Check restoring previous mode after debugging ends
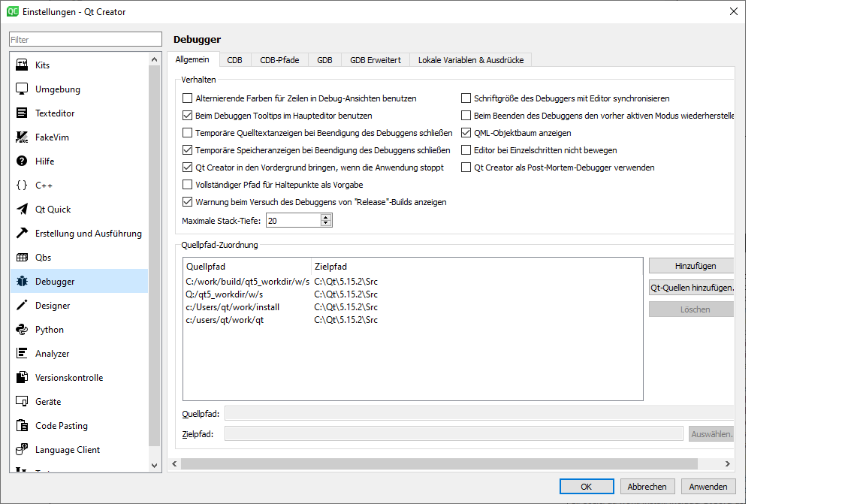The height and width of the screenshot is (504, 863). [466, 116]
